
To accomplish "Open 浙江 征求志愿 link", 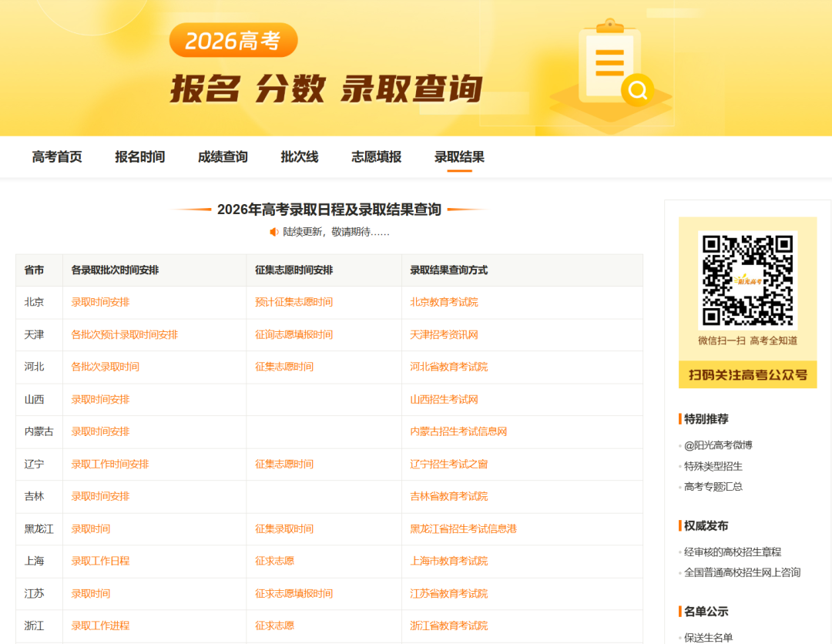I will (274, 626).
